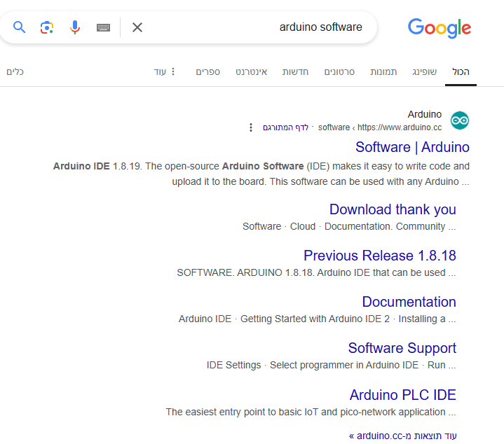Expand the עוד more tabs menu
Screen dimensions: 504x444
pyautogui.click(x=165, y=71)
